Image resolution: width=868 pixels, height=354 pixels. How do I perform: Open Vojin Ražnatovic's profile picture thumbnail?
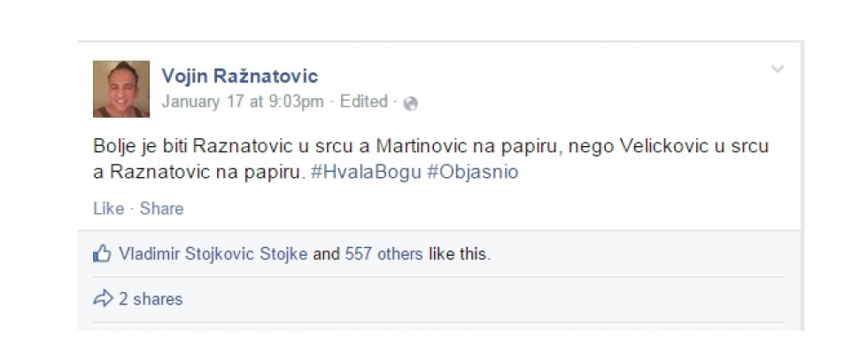click(121, 89)
